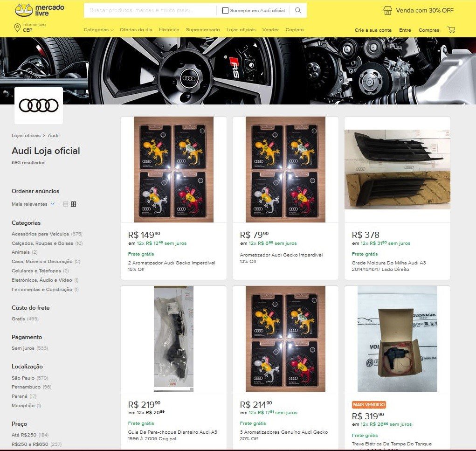
Task: Open the shopping cart icon
Action: click(x=451, y=30)
